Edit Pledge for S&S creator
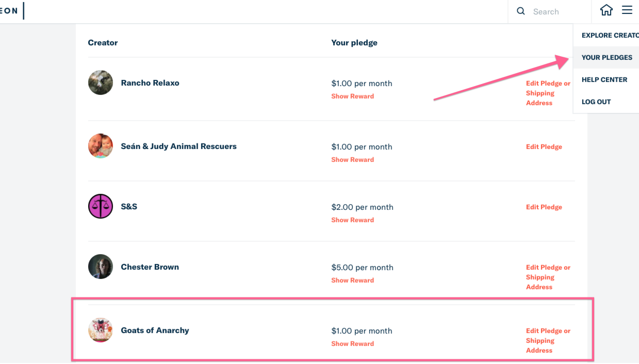This screenshot has width=639, height=364. [544, 207]
